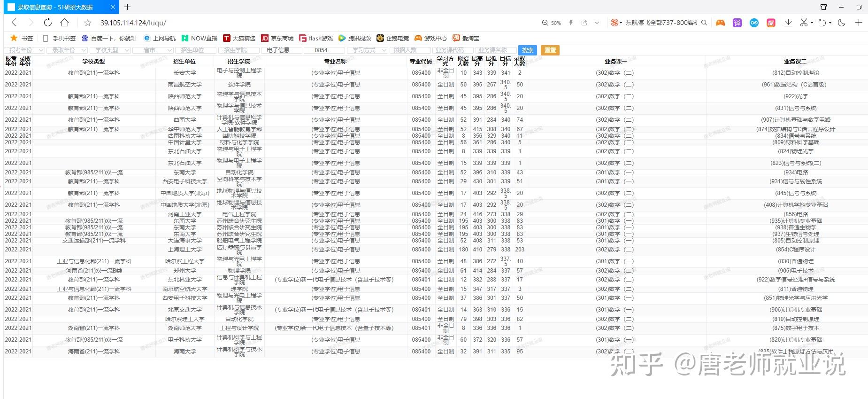Screen dimensions: 868x399
Task: Open the game controller extension
Action: (720, 23)
